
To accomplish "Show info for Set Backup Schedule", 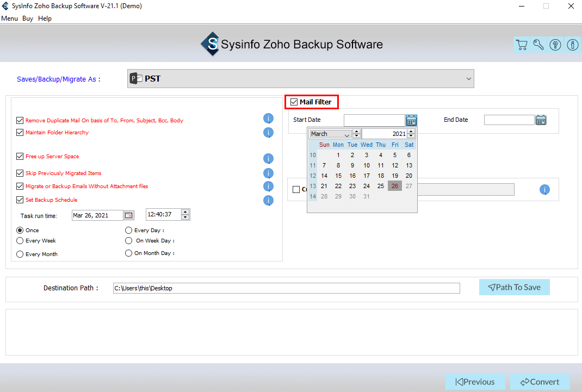I will pyautogui.click(x=268, y=200).
